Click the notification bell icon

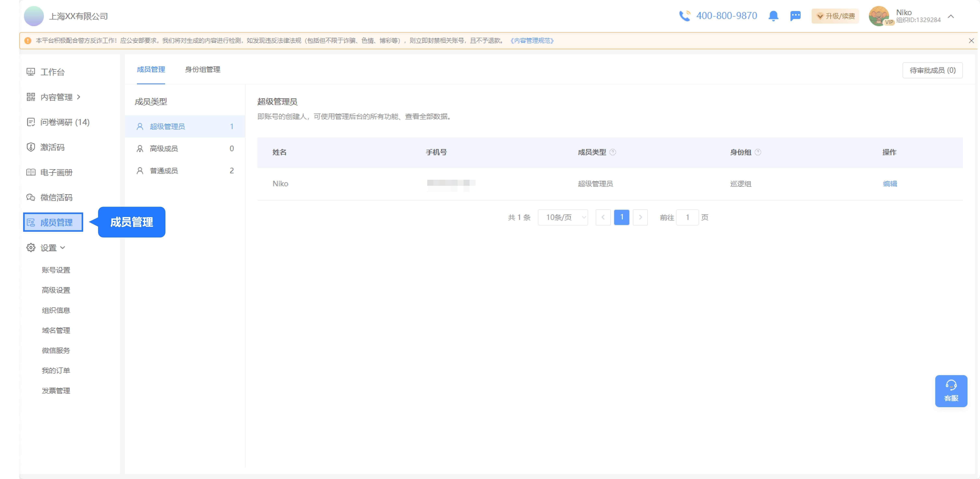point(773,16)
